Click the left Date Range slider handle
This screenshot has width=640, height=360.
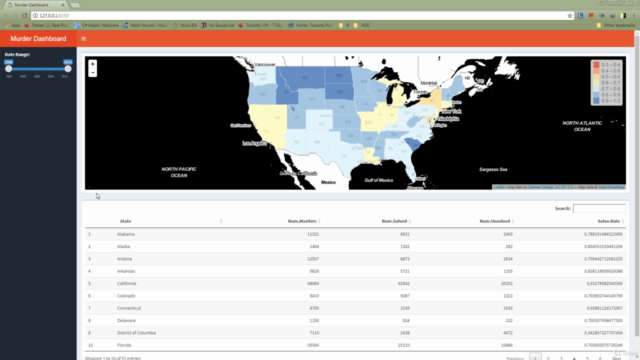(9, 69)
